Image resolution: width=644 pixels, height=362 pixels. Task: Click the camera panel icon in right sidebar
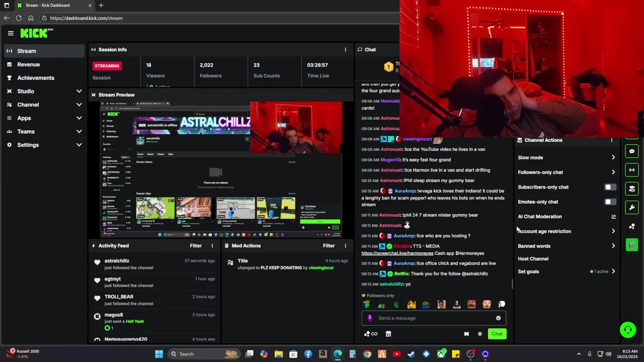tap(632, 189)
